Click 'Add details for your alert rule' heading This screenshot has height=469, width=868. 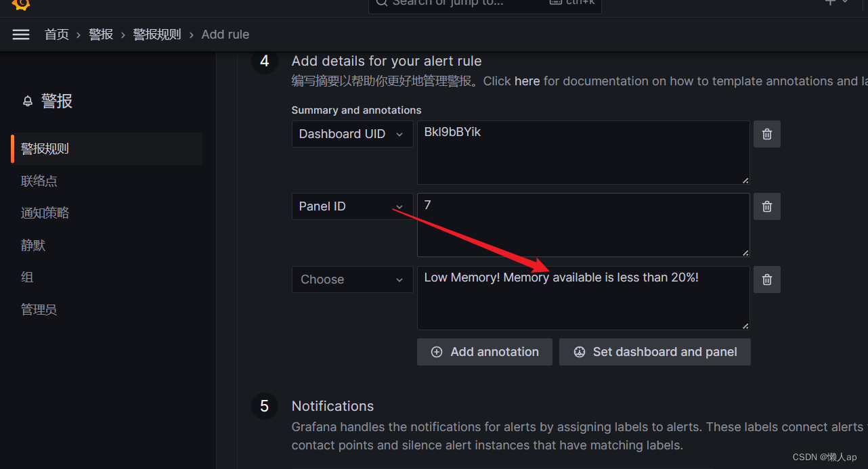[x=387, y=61]
